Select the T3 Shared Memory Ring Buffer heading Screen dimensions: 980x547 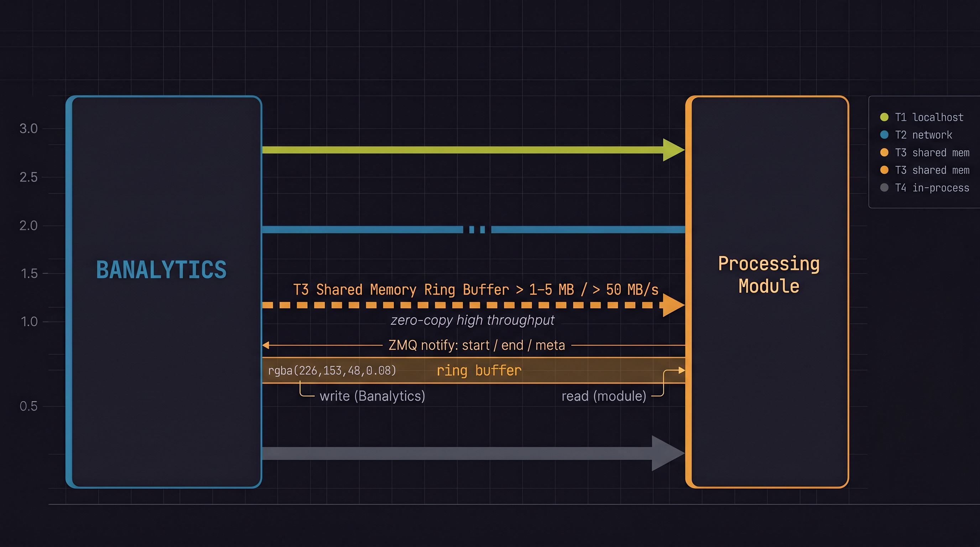[x=475, y=290]
